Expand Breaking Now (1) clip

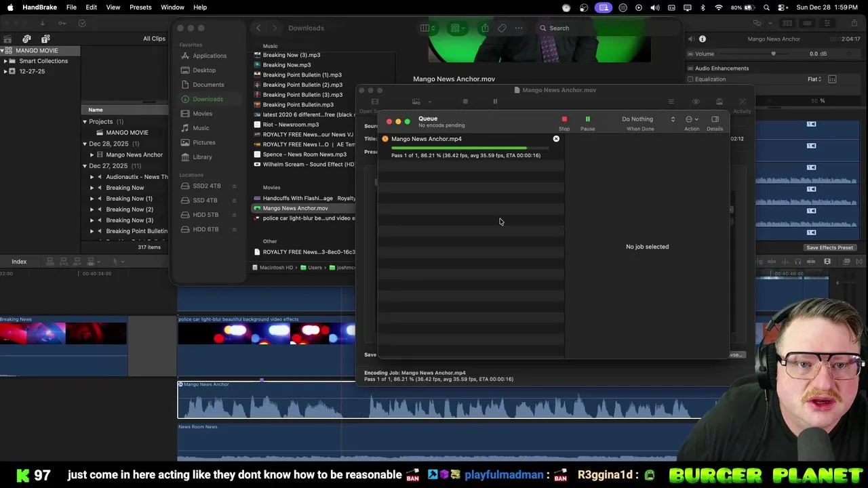click(x=92, y=199)
